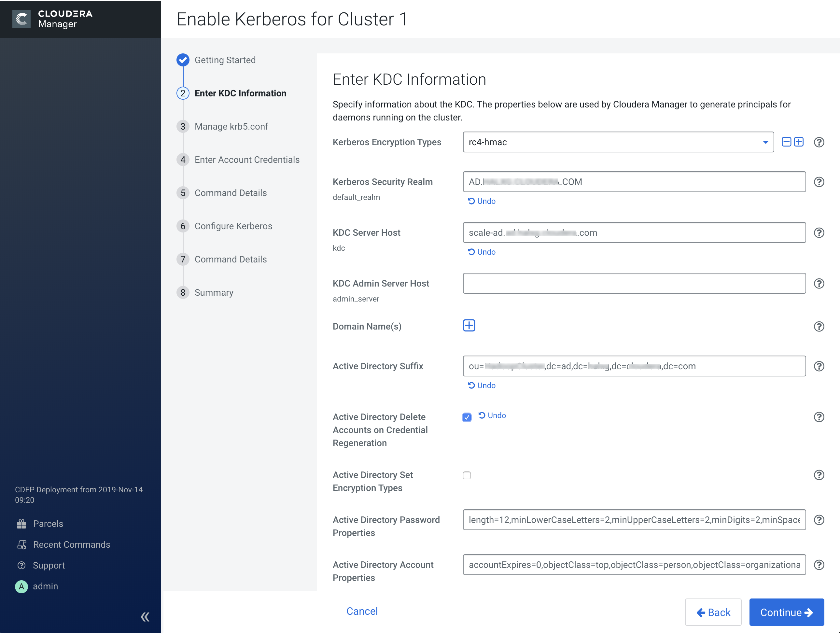Collapse the sidebar with double-chevron icon
840x633 pixels.
tap(145, 616)
